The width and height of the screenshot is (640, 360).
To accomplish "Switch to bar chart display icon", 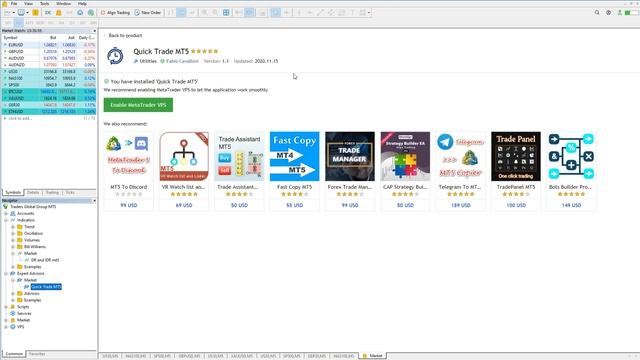I will click(171, 13).
